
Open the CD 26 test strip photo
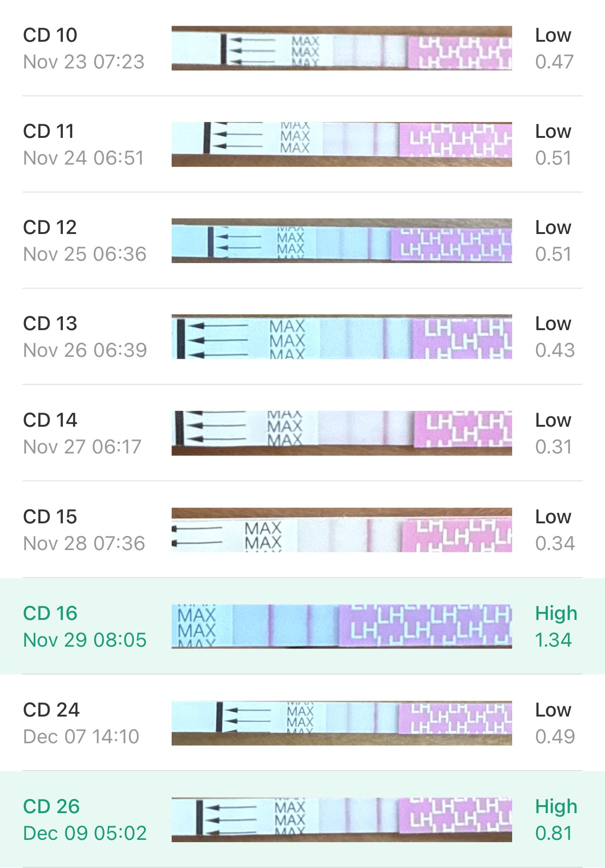[x=341, y=820]
